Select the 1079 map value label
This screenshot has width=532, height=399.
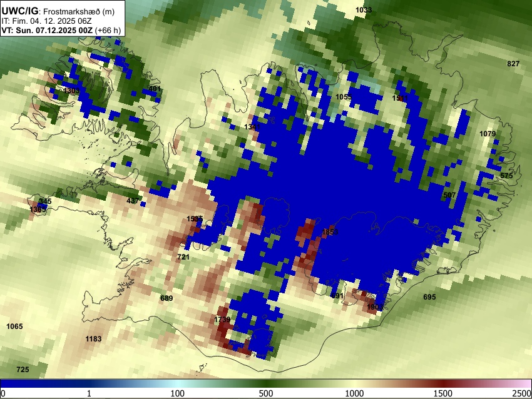tap(488, 134)
